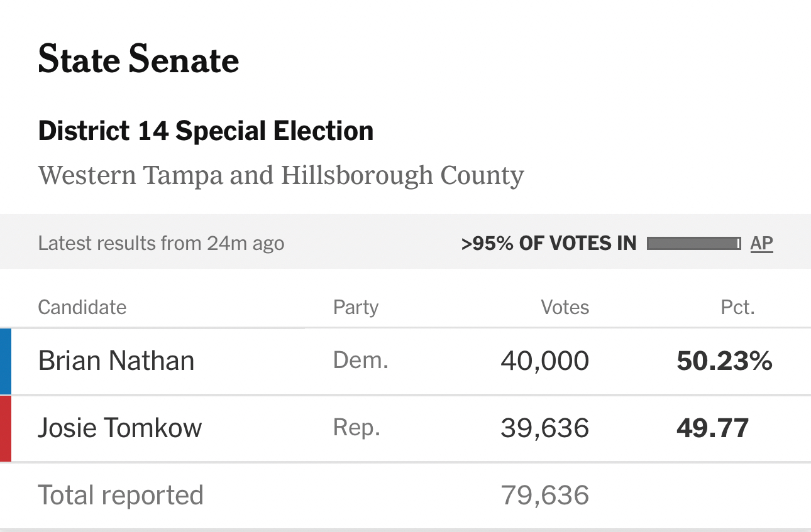Click the AP source link
Screen dimensions: 811x532
pyautogui.click(x=761, y=243)
